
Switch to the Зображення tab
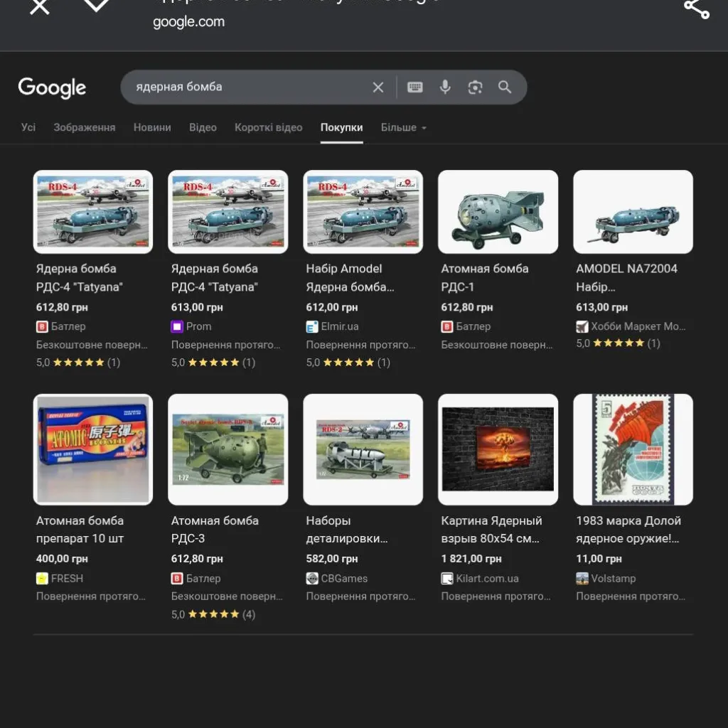(84, 127)
